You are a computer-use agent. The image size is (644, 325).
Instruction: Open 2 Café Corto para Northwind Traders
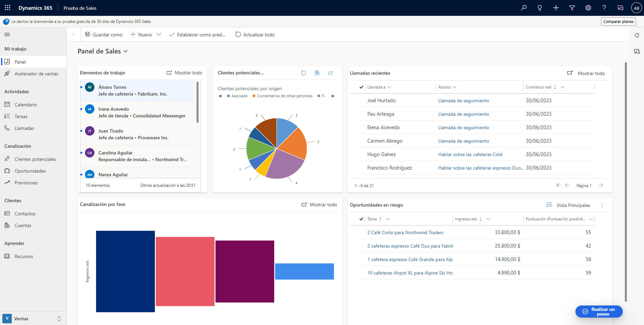405,232
